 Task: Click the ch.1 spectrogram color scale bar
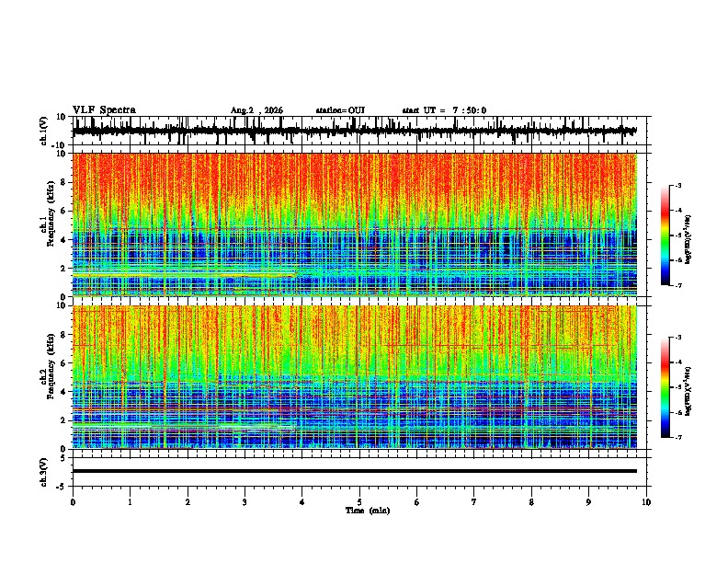[x=665, y=236]
